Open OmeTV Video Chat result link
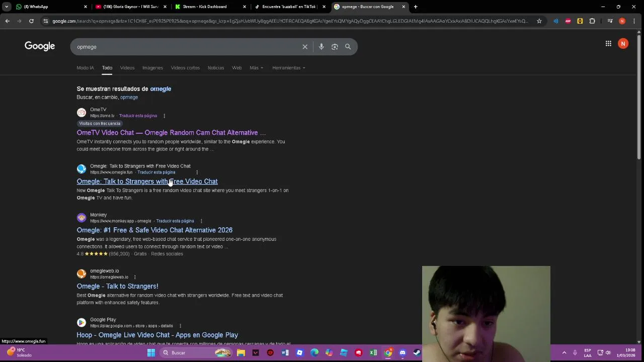This screenshot has height=362, width=644. tap(171, 133)
